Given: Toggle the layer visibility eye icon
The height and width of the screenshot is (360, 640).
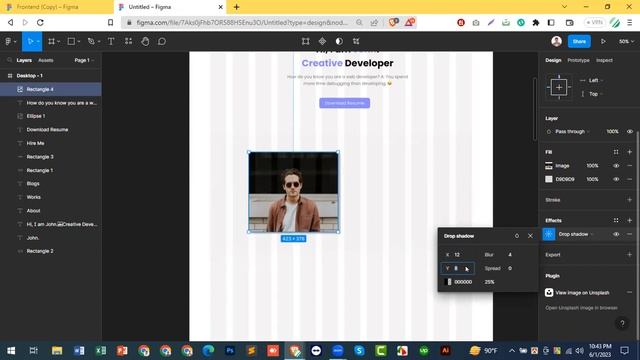Looking at the screenshot, I should (x=629, y=131).
